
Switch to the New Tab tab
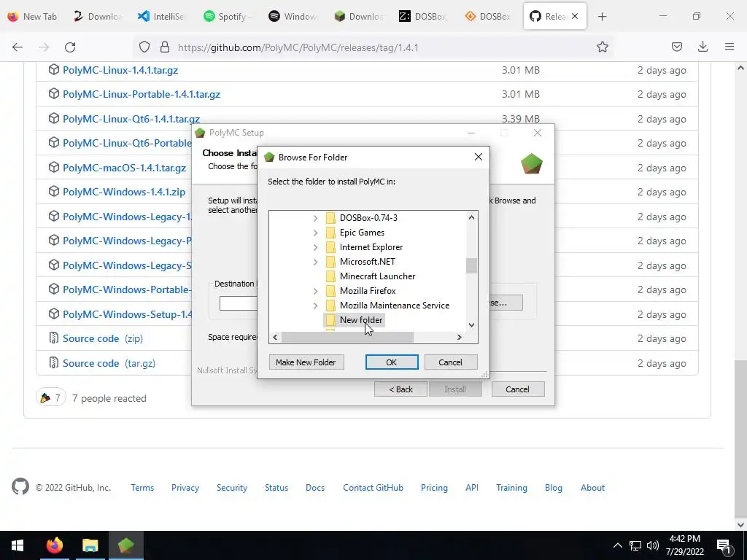point(32,17)
